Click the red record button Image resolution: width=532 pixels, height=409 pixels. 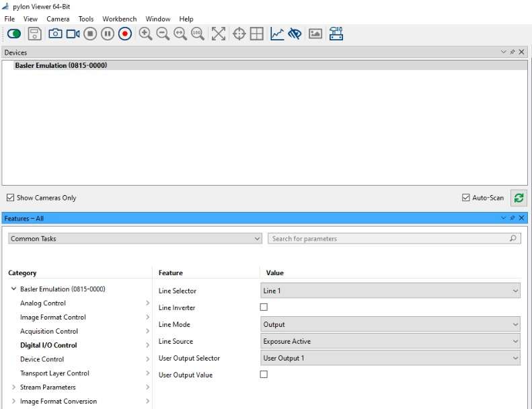pos(125,34)
